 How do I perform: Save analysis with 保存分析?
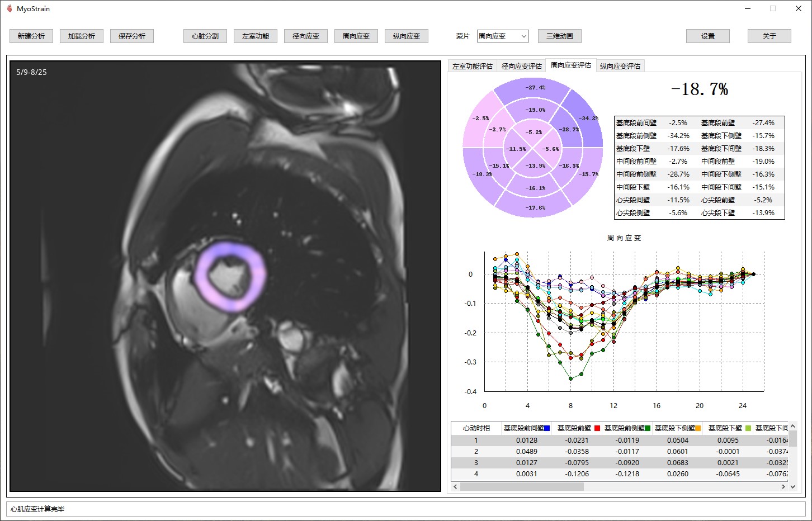point(132,36)
